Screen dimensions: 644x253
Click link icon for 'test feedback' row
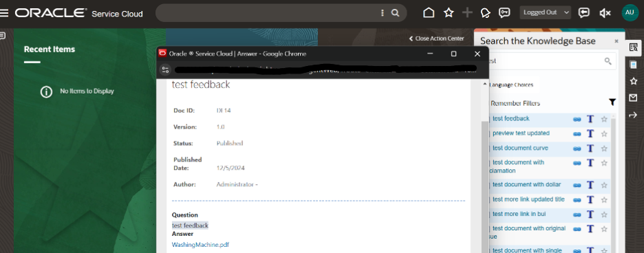pyautogui.click(x=577, y=119)
